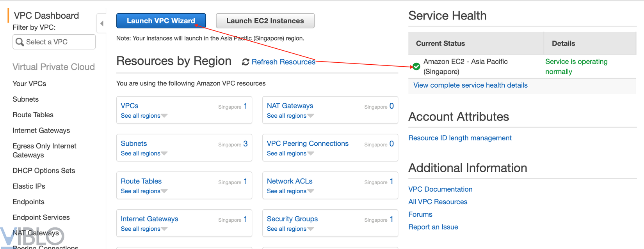Click the refresh icon beside Refresh Resources

pyautogui.click(x=246, y=62)
